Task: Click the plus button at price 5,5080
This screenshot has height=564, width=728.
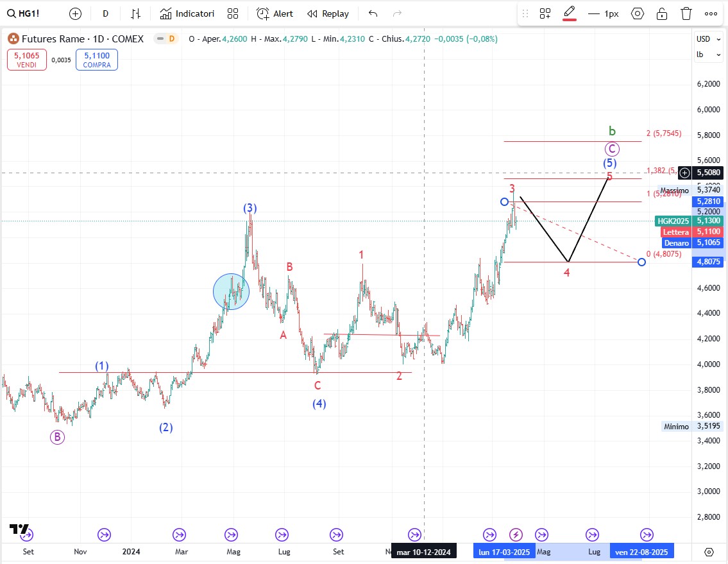Action: [x=685, y=173]
